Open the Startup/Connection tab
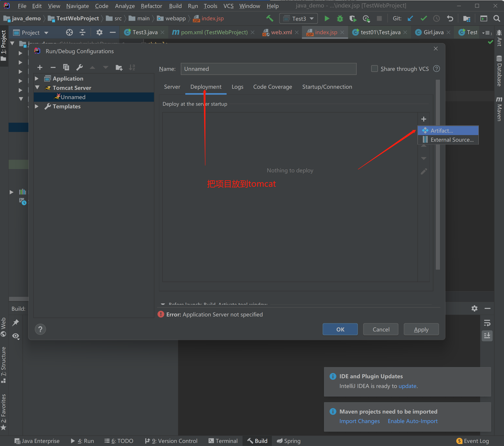The width and height of the screenshot is (504, 446). click(x=327, y=87)
